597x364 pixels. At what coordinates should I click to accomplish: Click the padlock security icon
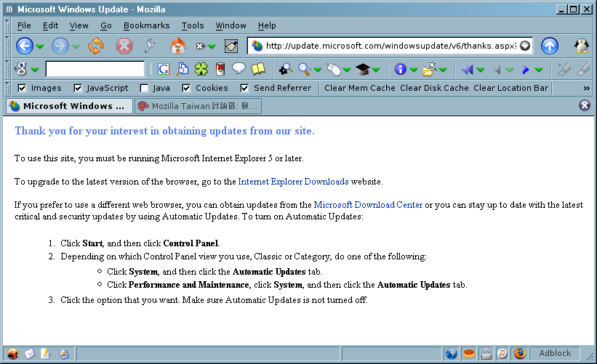pos(485,354)
